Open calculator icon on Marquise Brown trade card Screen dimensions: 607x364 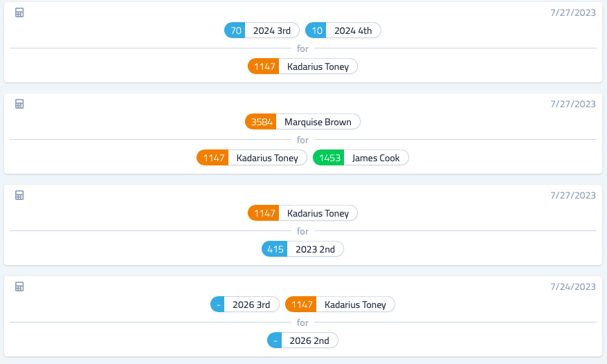pyautogui.click(x=19, y=104)
